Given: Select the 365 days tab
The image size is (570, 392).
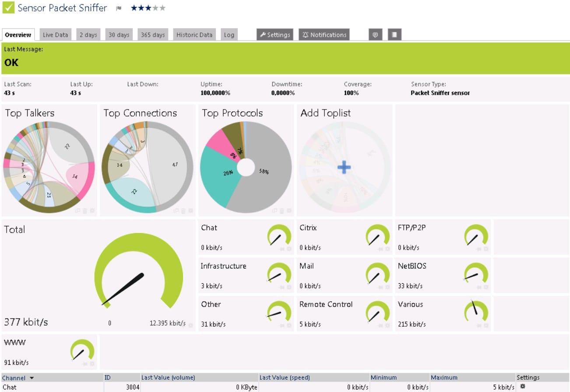Looking at the screenshot, I should coord(153,35).
